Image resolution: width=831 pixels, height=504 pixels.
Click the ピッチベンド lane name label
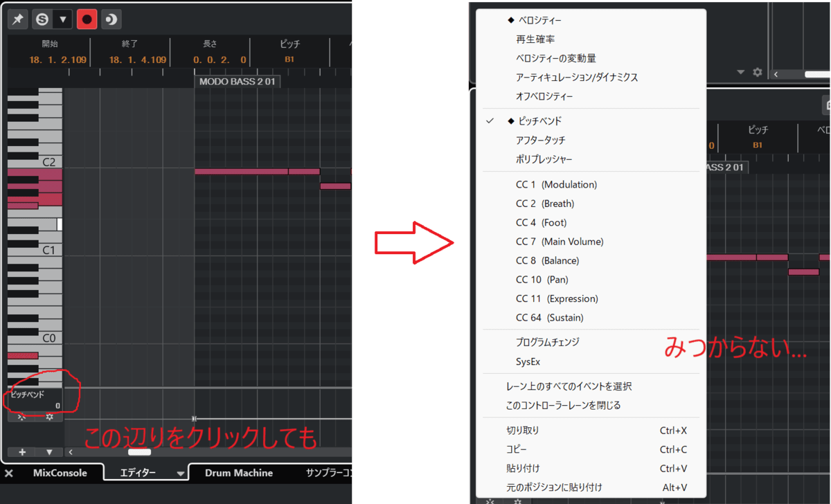click(x=28, y=393)
